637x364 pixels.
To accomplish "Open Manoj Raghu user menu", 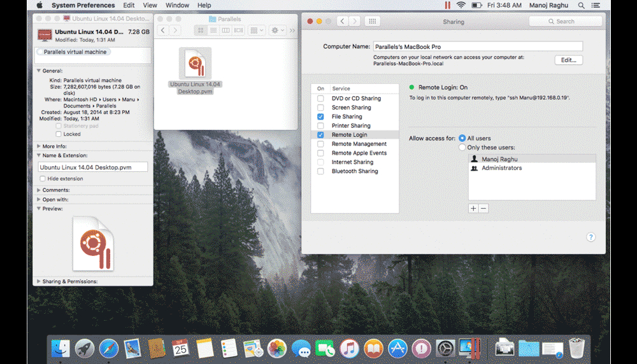I will 548,5.
